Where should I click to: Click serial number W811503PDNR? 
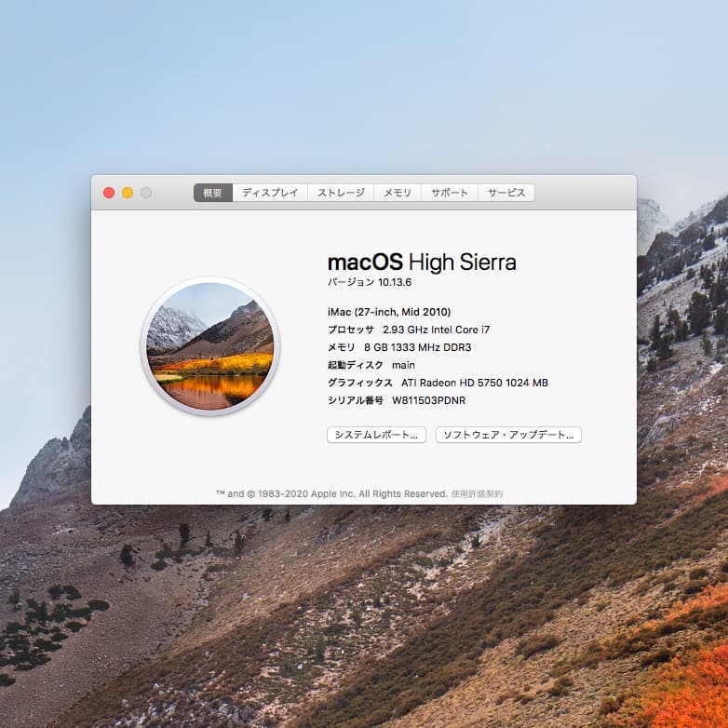click(428, 400)
